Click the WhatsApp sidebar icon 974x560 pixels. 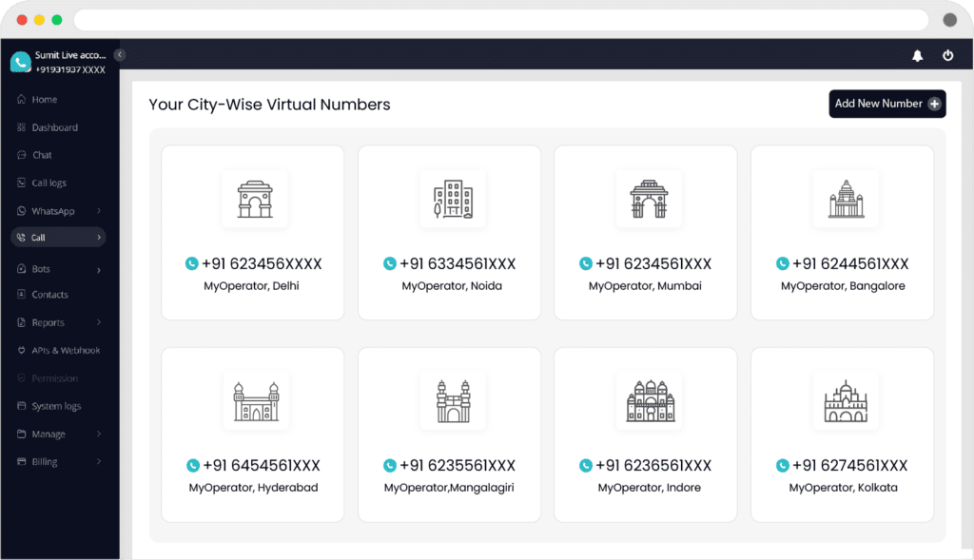pos(21,210)
